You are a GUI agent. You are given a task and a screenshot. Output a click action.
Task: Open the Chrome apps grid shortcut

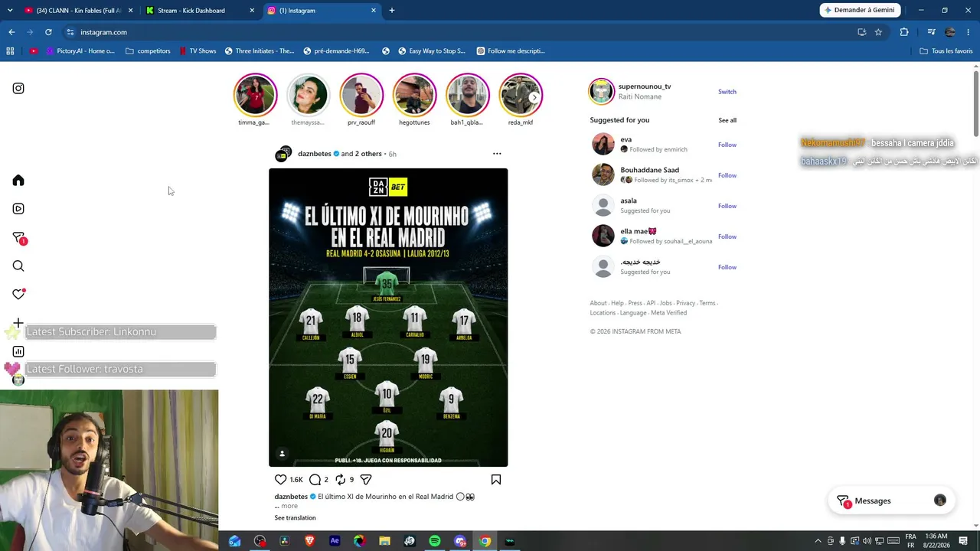(x=10, y=51)
